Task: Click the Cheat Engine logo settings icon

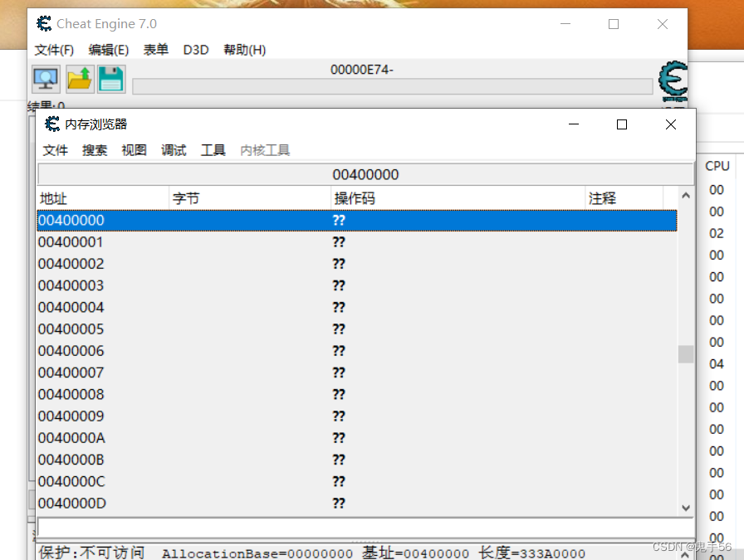Action: click(673, 80)
